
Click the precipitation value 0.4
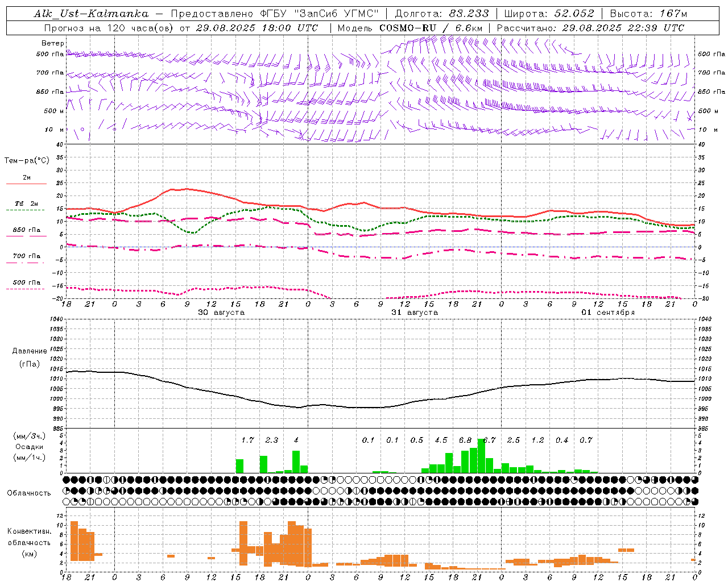coord(562,440)
